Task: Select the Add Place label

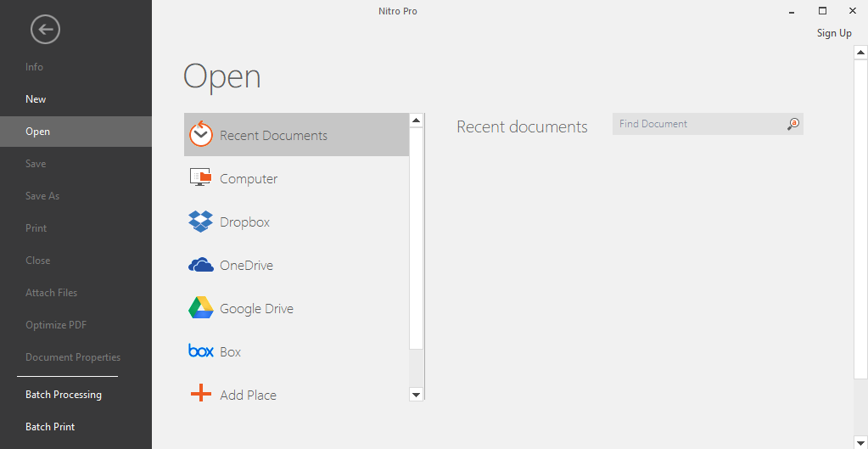Action: (248, 396)
